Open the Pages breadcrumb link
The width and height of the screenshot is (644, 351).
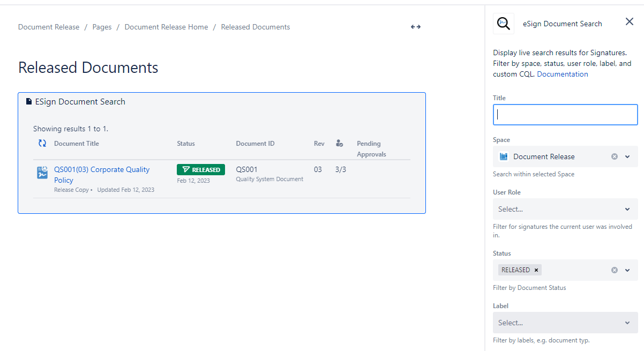pyautogui.click(x=102, y=27)
